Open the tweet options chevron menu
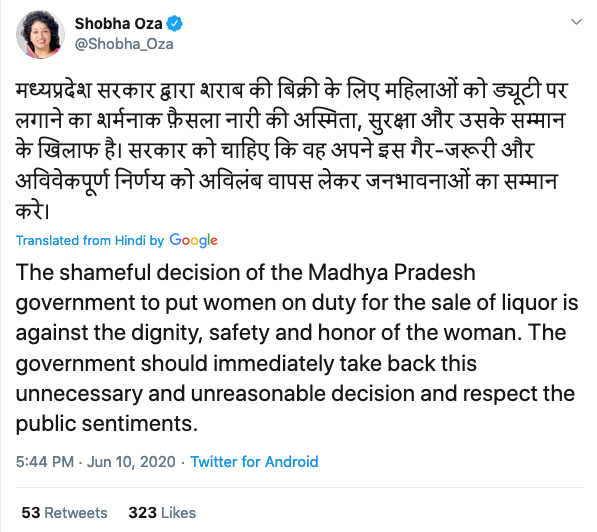The image size is (597, 532). click(x=576, y=22)
